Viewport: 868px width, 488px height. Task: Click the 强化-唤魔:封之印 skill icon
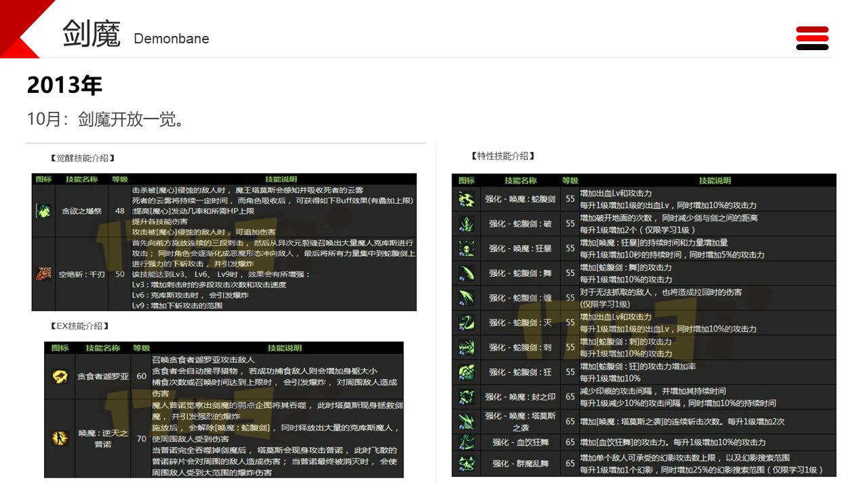point(466,396)
